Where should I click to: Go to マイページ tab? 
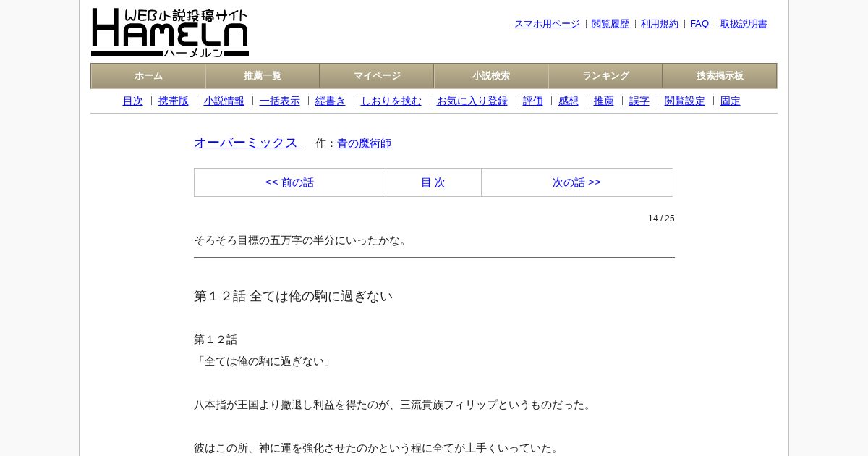click(x=377, y=76)
